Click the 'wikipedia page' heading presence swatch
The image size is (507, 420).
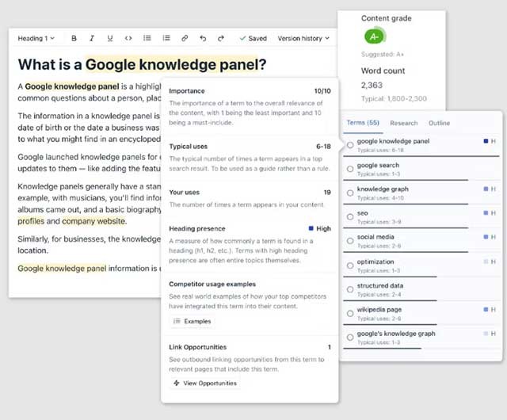click(x=485, y=309)
